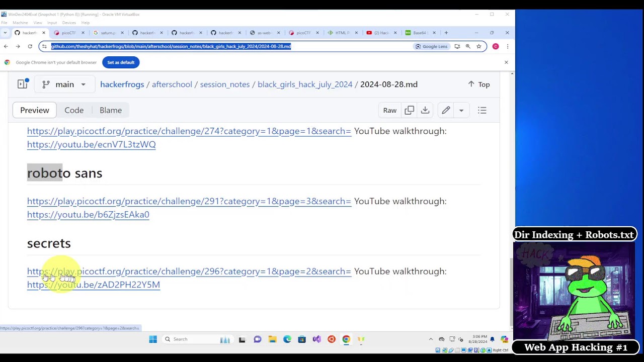The width and height of the screenshot is (644, 362).
Task: Open the Windows Start menu
Action: pos(153,339)
